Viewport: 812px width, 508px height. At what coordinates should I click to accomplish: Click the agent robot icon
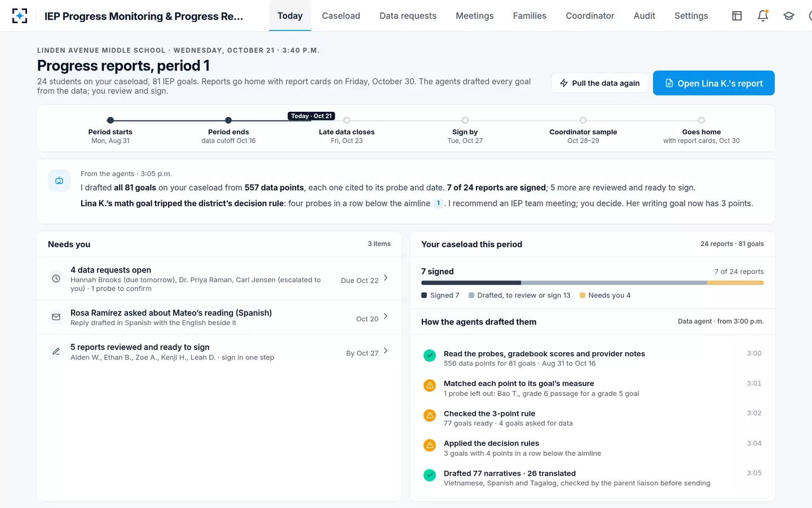tap(59, 181)
